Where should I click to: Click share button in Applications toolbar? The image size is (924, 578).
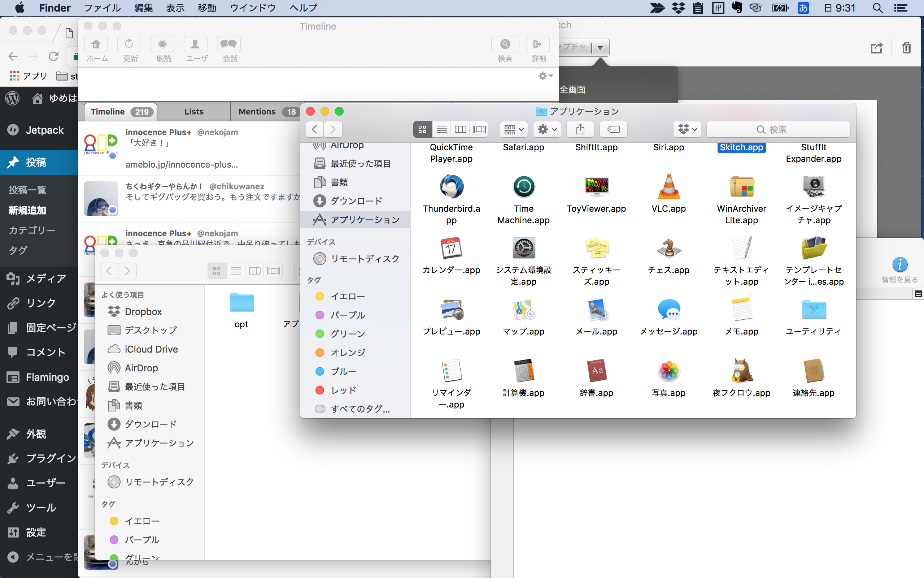pyautogui.click(x=580, y=130)
